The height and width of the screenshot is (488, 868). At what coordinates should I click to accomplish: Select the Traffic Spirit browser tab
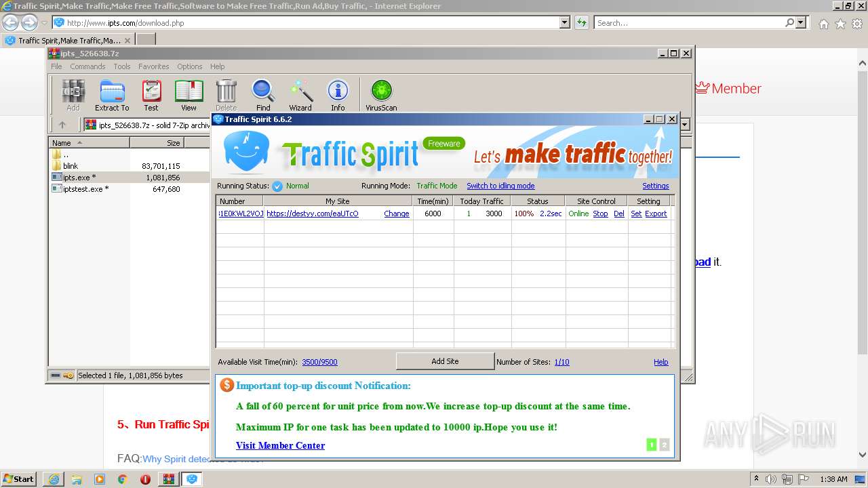[68, 41]
